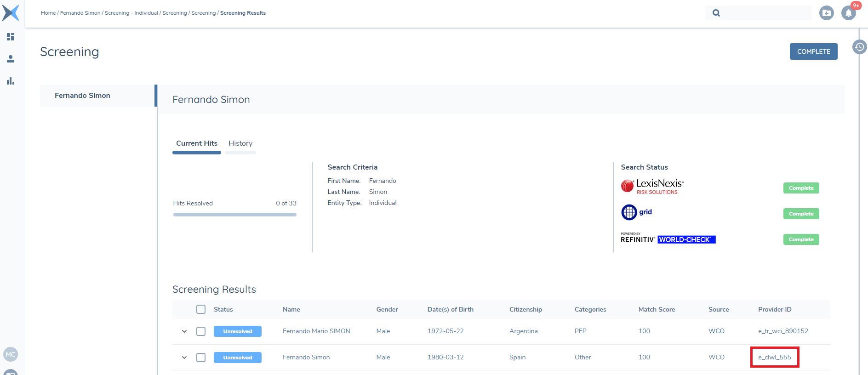Expand the Fernando Mario SIMON row
This screenshot has height=375, width=868.
click(184, 331)
